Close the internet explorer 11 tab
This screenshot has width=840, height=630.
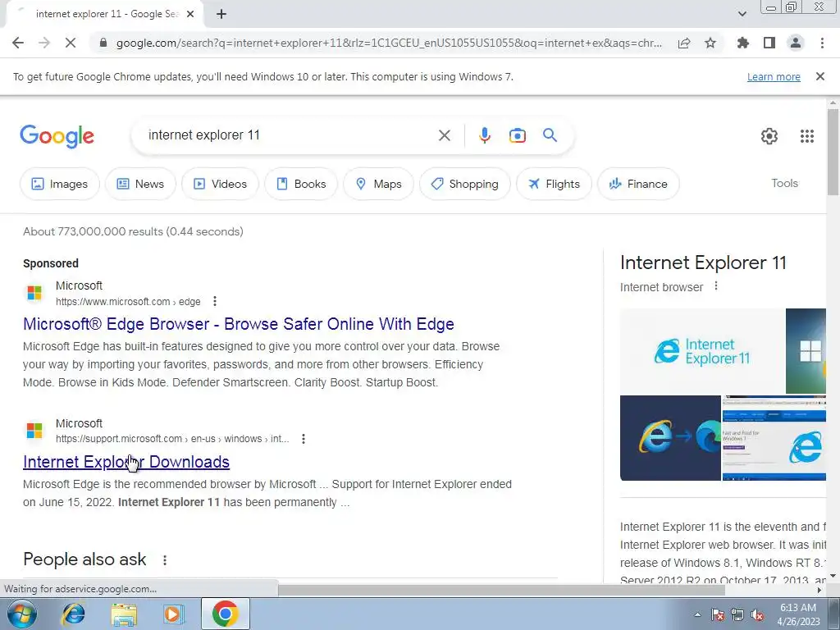click(190, 14)
